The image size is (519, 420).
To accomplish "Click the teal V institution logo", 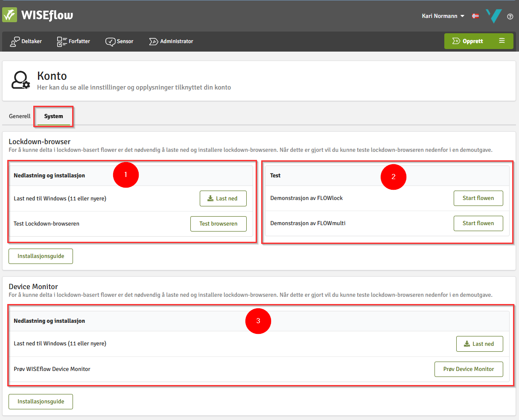I will click(493, 16).
